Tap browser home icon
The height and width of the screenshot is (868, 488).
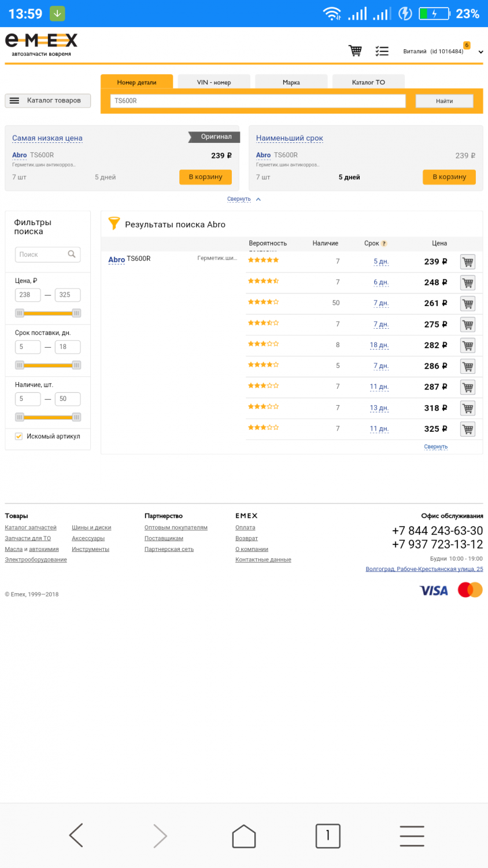coord(244,836)
